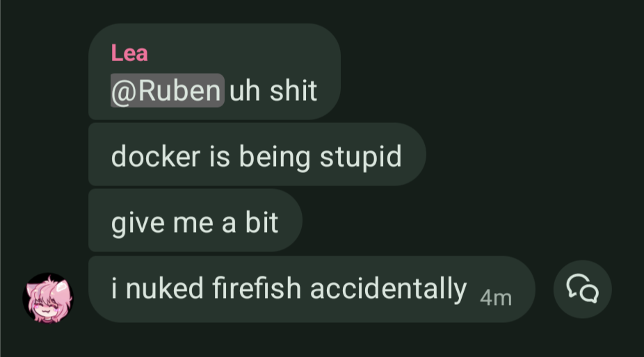This screenshot has height=357, width=644.
Task: Click the @Ruben mention tag
Action: click(x=167, y=91)
